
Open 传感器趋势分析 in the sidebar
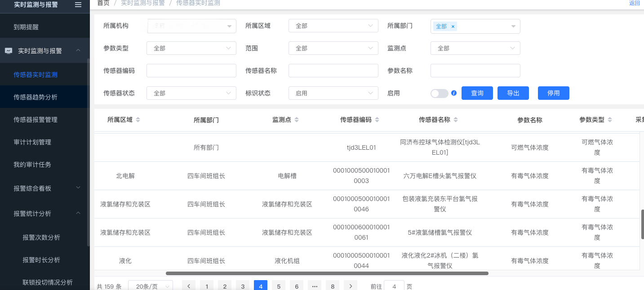[36, 97]
